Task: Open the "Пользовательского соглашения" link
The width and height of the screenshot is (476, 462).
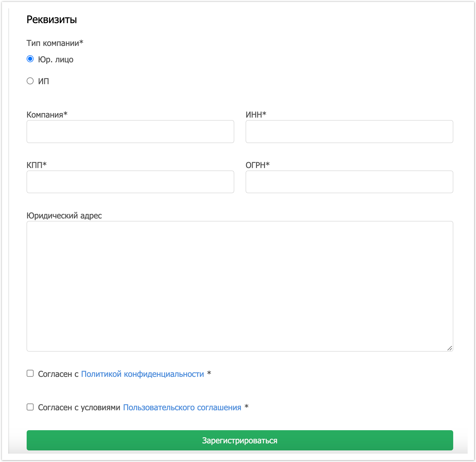Action: pyautogui.click(x=182, y=407)
